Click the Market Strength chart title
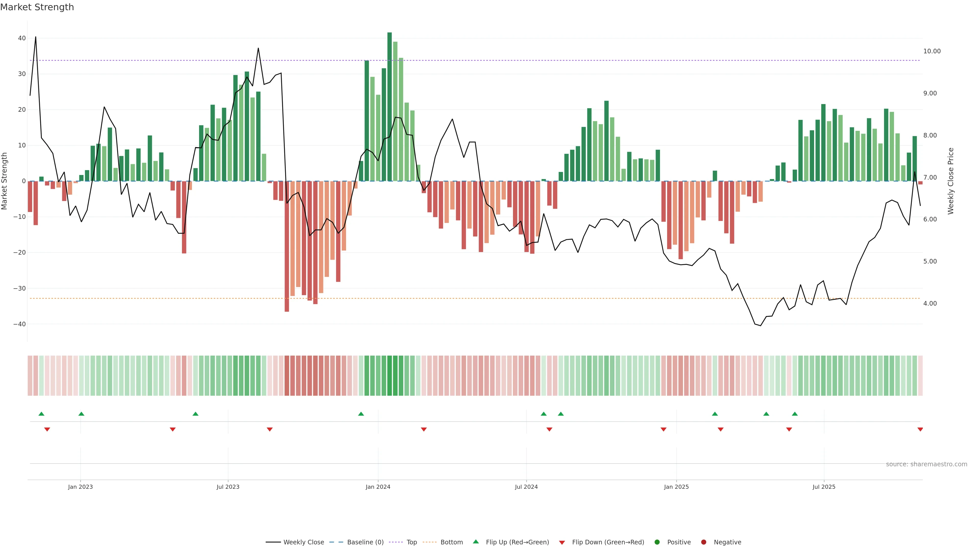 pos(37,7)
